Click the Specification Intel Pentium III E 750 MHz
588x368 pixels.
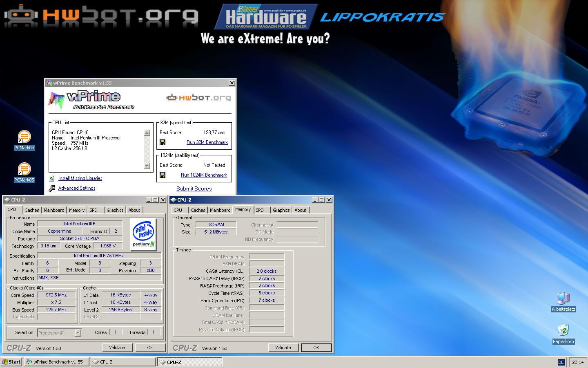click(99, 256)
